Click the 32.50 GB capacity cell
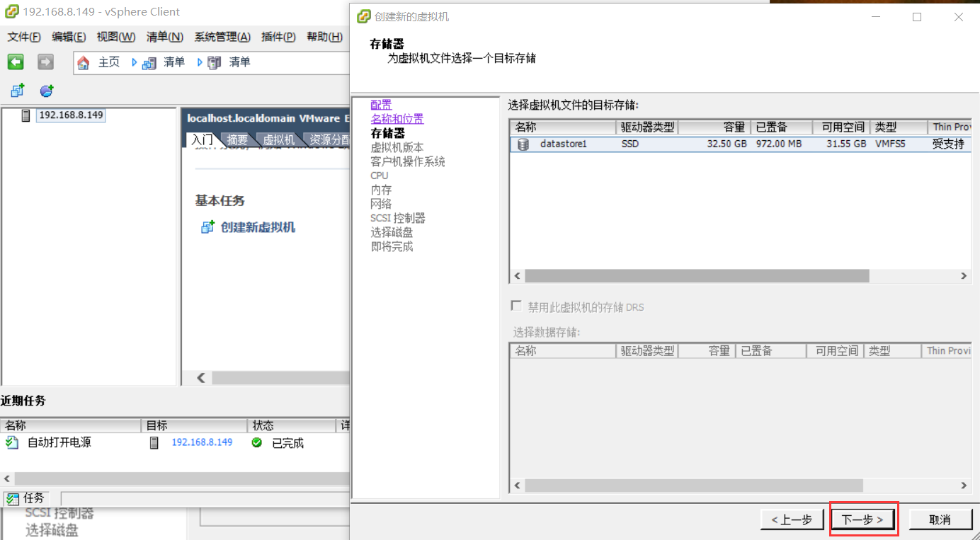 (x=727, y=144)
